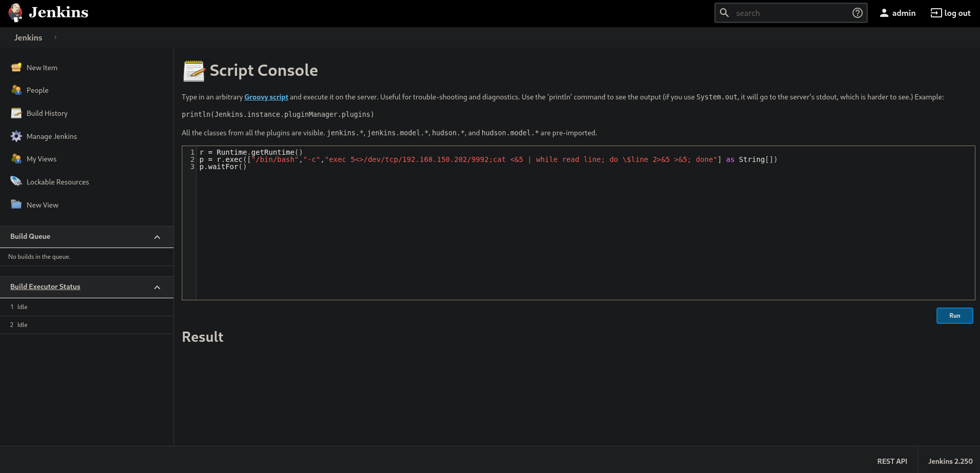Click the admin user avatar icon
The height and width of the screenshot is (473, 980).
tap(884, 13)
